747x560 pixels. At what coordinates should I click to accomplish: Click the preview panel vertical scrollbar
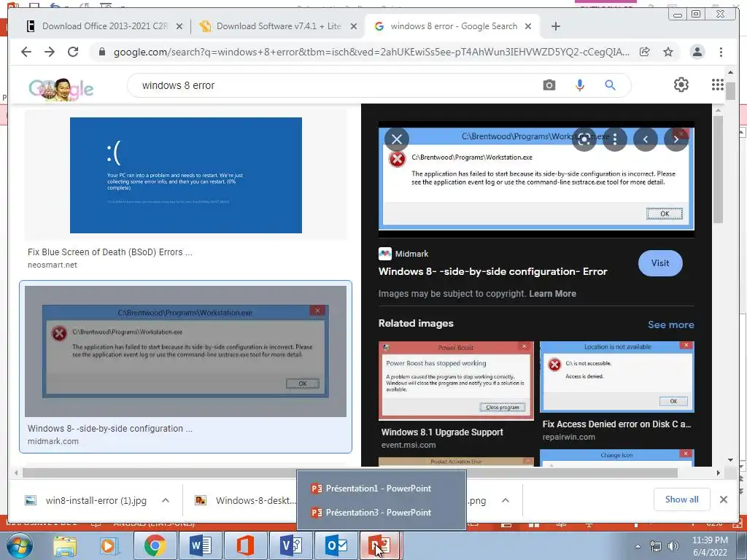[718, 168]
